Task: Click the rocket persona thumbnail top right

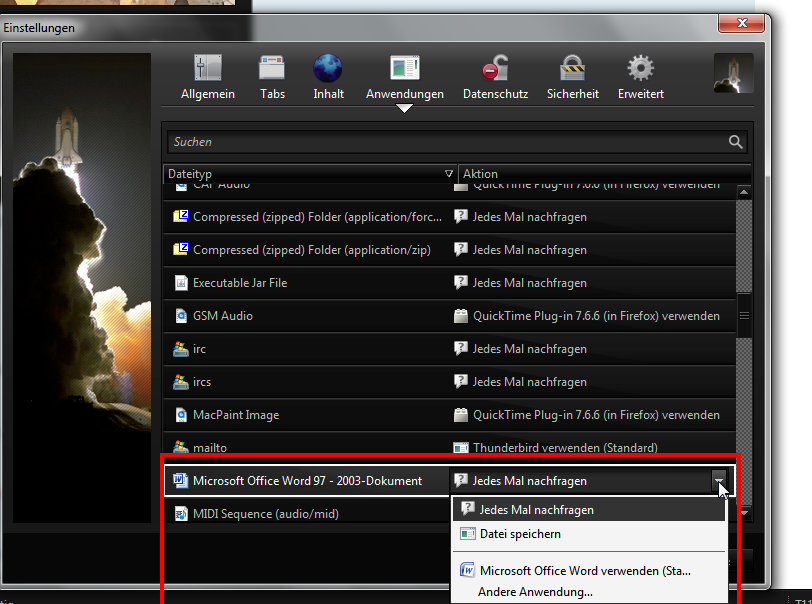Action: tap(733, 73)
